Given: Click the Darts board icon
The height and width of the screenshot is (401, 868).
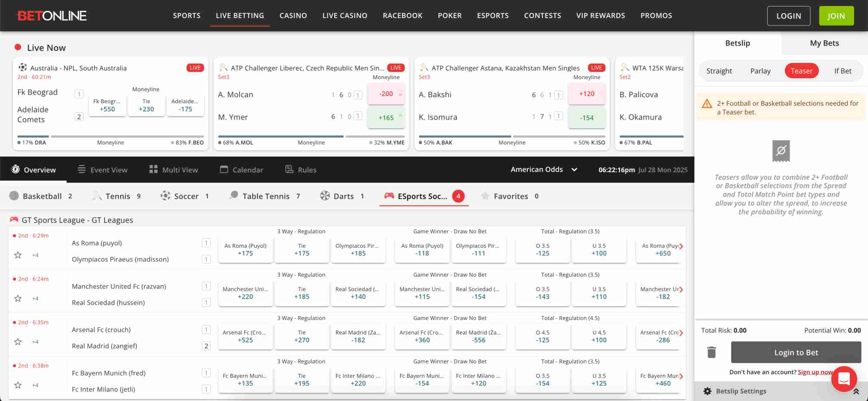Looking at the screenshot, I should [325, 196].
